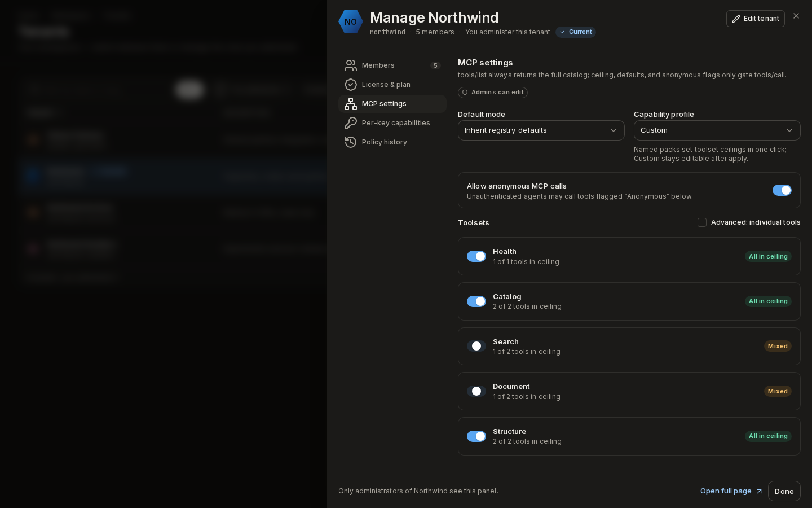The height and width of the screenshot is (508, 812).
Task: Open the Default mode dropdown
Action: tap(541, 130)
